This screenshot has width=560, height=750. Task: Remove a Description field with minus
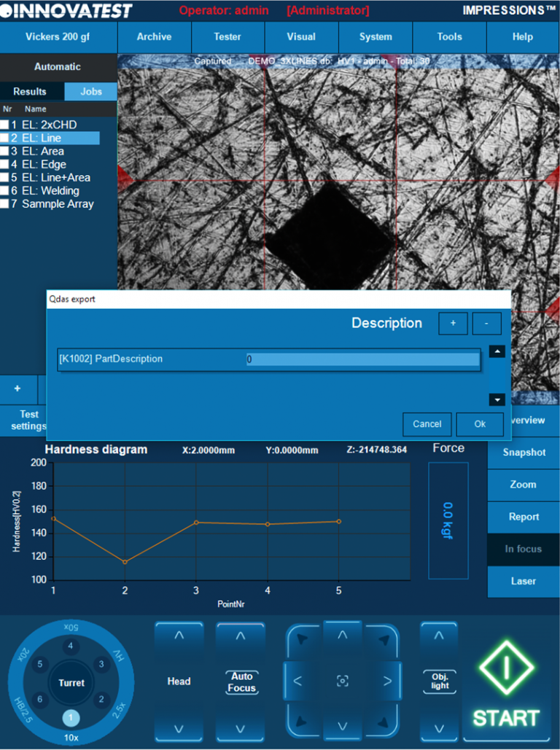click(486, 324)
